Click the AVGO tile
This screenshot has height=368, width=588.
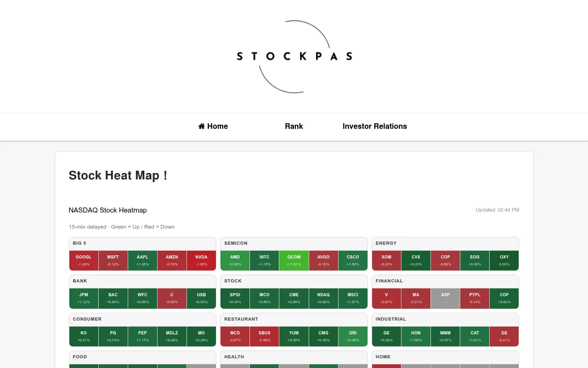pos(323,260)
